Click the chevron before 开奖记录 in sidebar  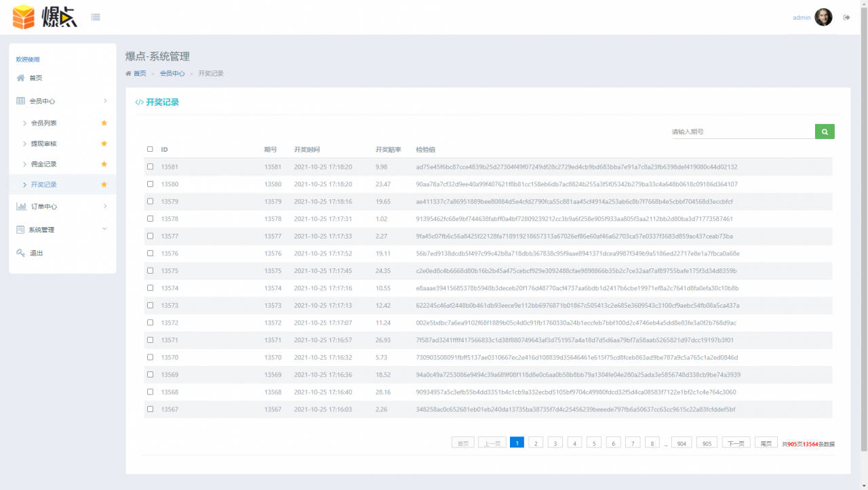(x=25, y=184)
